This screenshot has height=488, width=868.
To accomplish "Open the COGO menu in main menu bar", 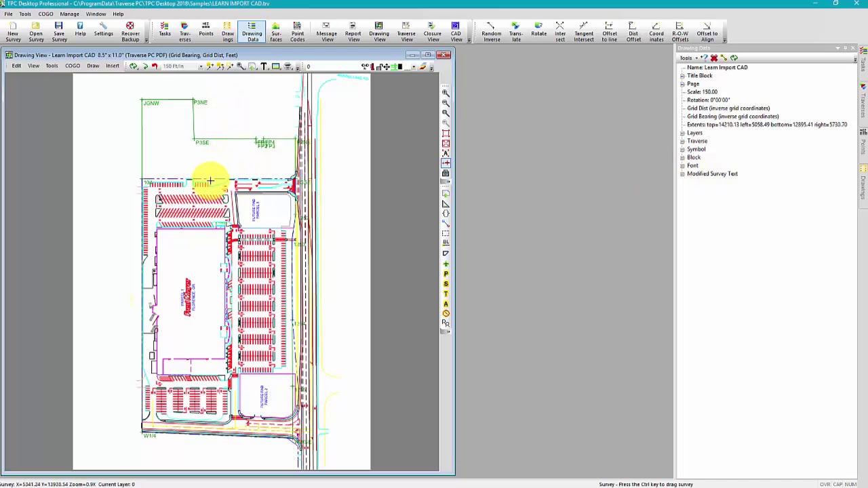I will click(45, 14).
